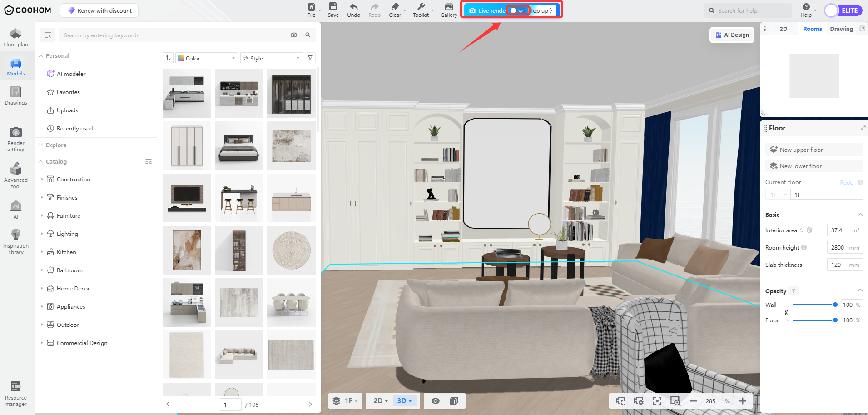Screen dimensions: 868x415
Task: Open the 2D view dropdown
Action: 381,401
